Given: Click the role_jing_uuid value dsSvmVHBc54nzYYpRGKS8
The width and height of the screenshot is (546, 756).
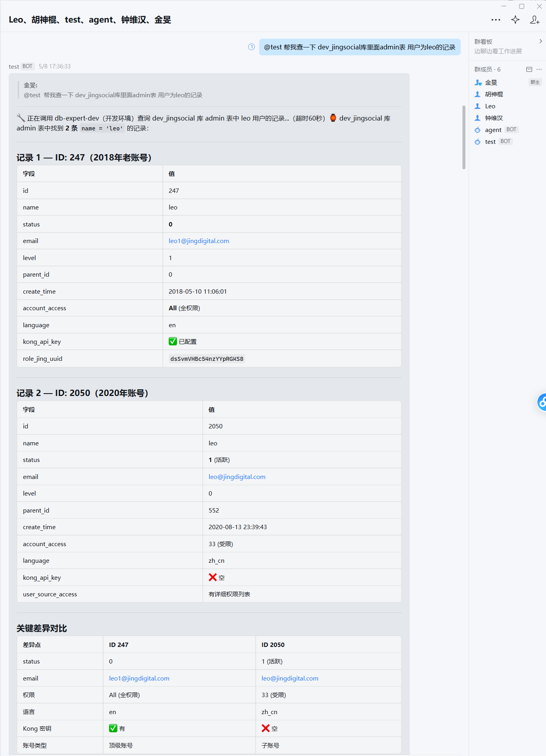Looking at the screenshot, I should pos(207,358).
